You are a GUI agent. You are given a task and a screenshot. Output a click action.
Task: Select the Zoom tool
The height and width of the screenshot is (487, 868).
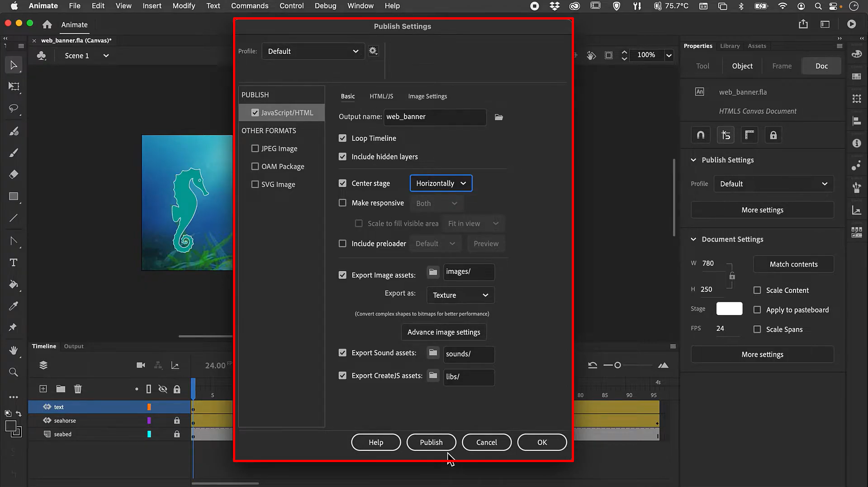click(x=14, y=372)
